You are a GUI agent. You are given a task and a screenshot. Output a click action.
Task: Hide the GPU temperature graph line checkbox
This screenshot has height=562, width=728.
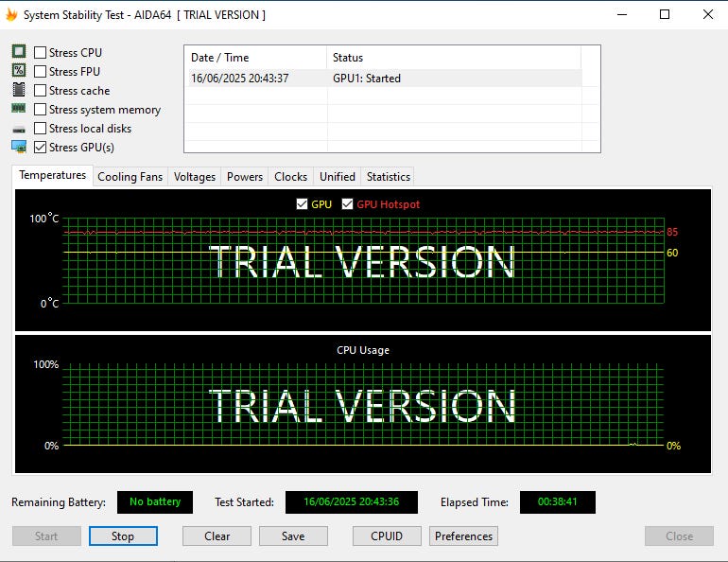[302, 204]
